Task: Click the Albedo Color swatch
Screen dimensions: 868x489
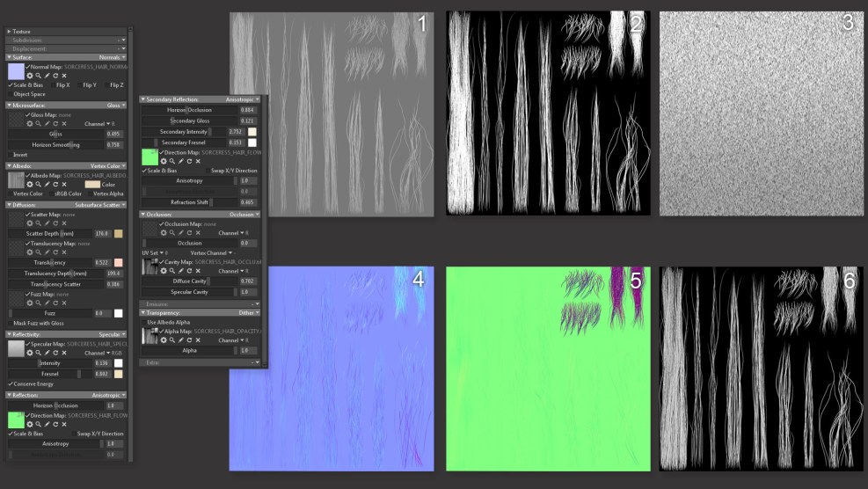Action: click(91, 184)
